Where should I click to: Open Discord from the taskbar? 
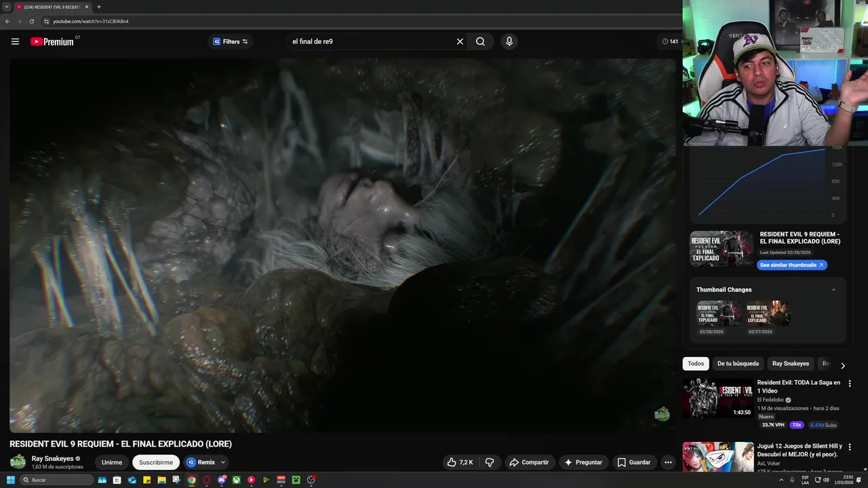[222, 480]
